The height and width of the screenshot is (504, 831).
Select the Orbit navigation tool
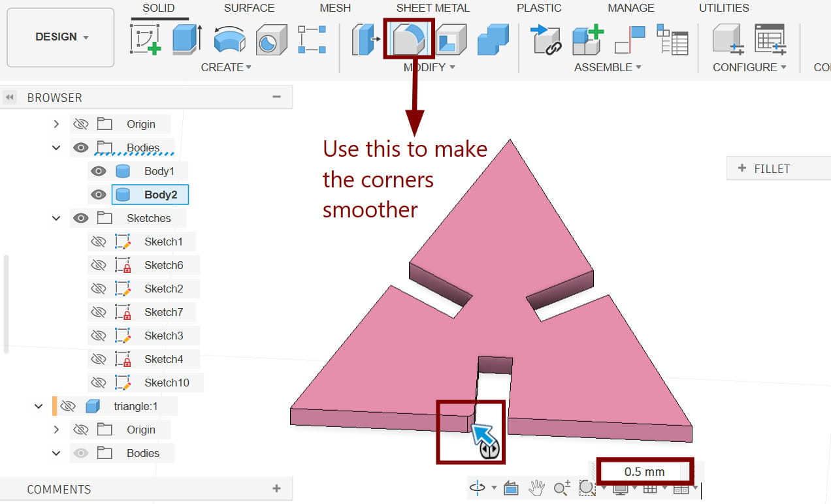478,488
